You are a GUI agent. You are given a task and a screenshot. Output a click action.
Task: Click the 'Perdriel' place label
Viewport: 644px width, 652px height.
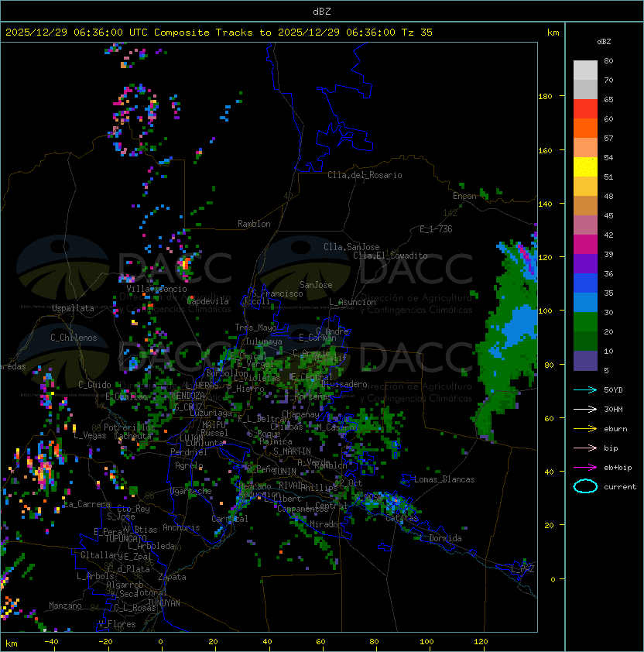pyautogui.click(x=189, y=452)
